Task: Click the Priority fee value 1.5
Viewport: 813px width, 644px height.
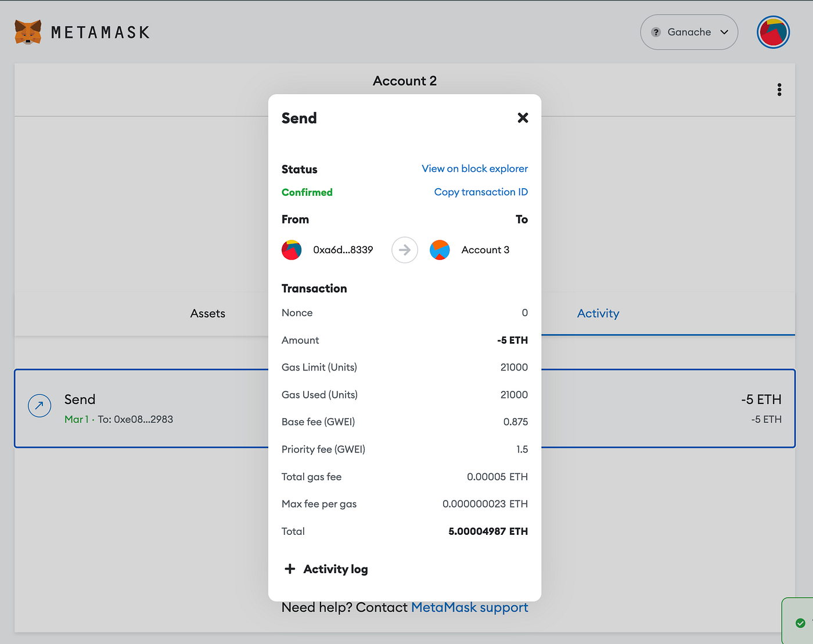Action: (522, 449)
